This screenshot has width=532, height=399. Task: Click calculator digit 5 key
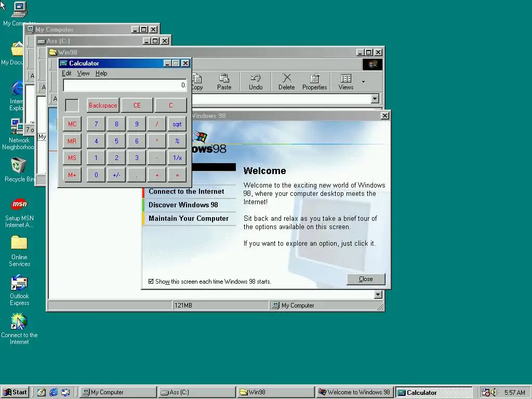click(116, 141)
